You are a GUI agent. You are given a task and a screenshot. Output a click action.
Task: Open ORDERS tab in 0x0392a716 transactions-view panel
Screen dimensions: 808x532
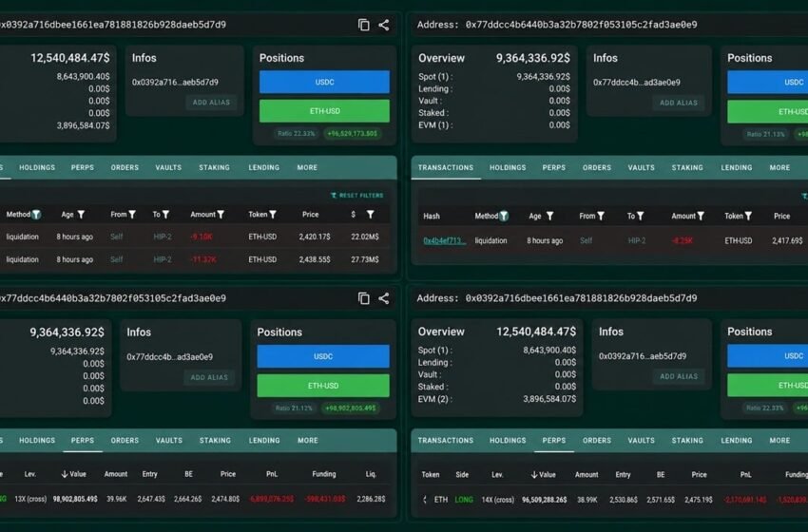[125, 167]
